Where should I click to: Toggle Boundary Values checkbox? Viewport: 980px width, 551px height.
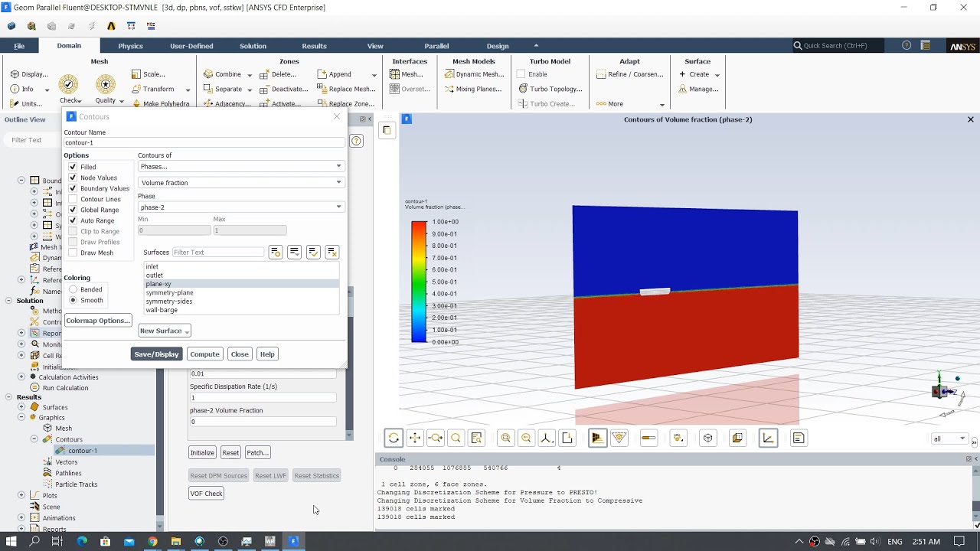pyautogui.click(x=73, y=188)
